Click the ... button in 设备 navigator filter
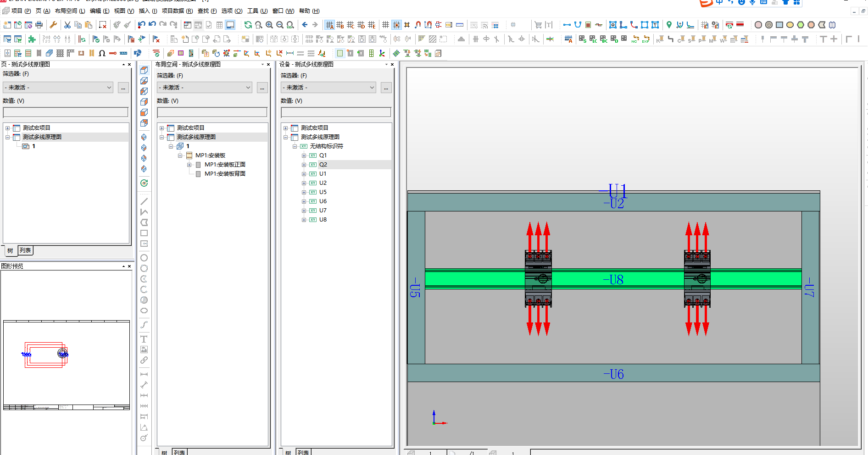The width and height of the screenshot is (868, 455). (386, 88)
